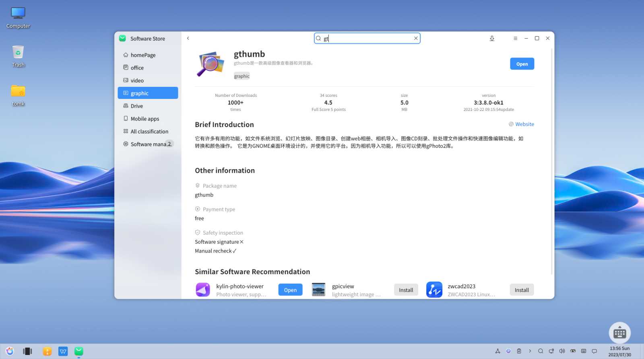644x359 pixels.
Task: Open the notification center tray icon
Action: (x=594, y=351)
